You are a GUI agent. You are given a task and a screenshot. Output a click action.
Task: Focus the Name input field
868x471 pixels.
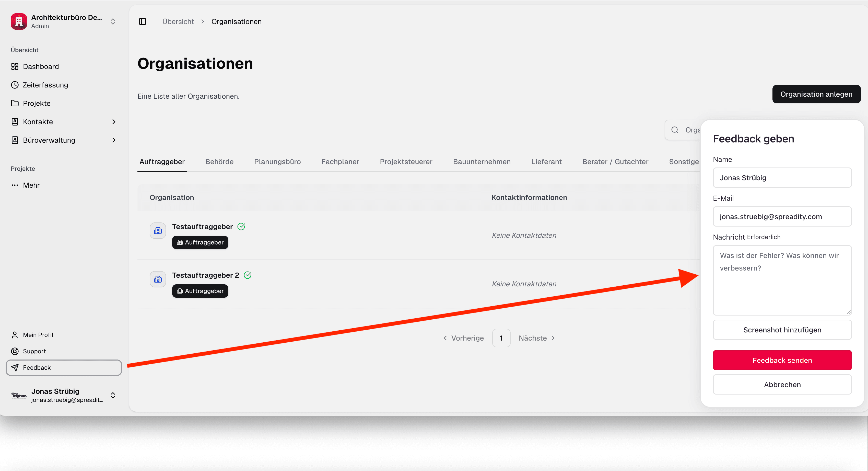pyautogui.click(x=782, y=178)
